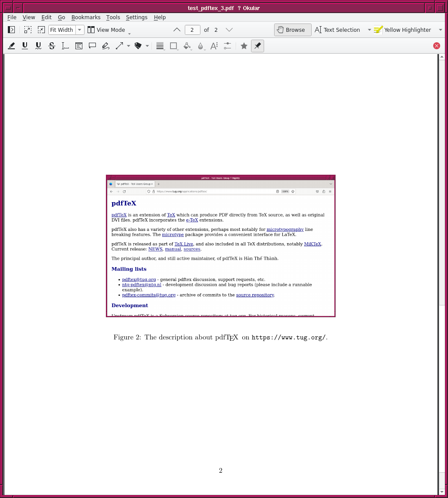Expand the arrow shape tool dropdown
448x498 pixels.
point(129,46)
